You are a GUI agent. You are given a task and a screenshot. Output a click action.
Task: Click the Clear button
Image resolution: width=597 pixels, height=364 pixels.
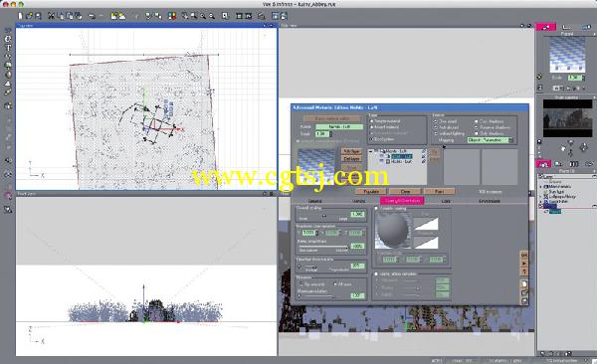pyautogui.click(x=405, y=192)
